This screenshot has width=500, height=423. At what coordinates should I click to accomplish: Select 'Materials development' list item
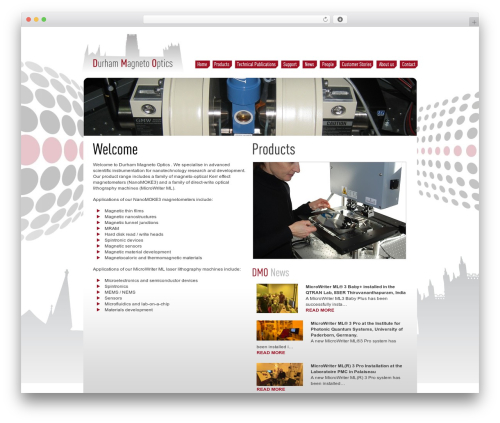click(x=129, y=310)
